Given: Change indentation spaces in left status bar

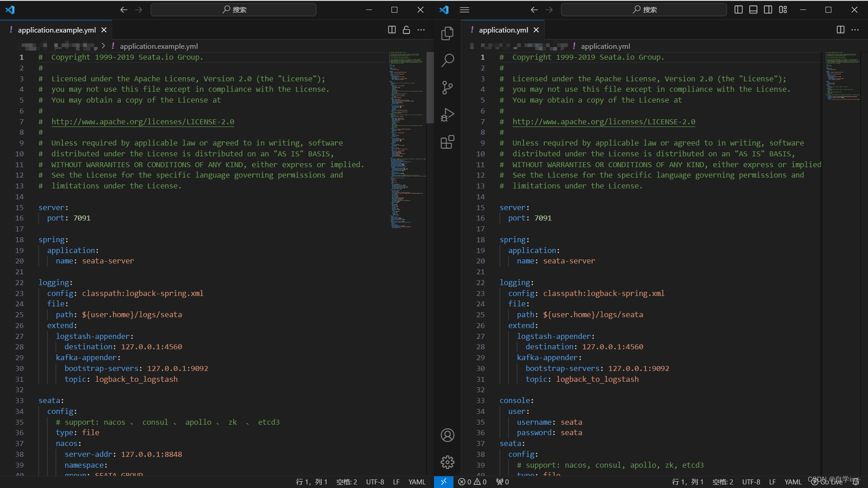Looking at the screenshot, I should 347,482.
